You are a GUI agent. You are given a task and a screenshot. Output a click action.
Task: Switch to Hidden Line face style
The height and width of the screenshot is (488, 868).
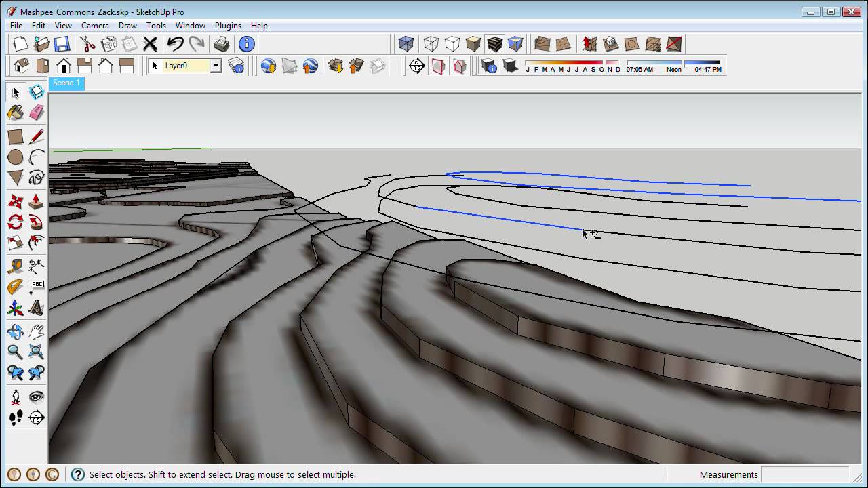pos(452,44)
